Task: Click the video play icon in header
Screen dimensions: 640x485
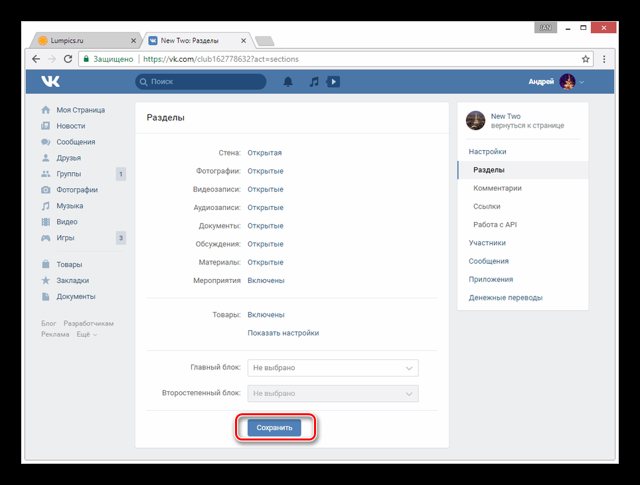Action: [333, 82]
